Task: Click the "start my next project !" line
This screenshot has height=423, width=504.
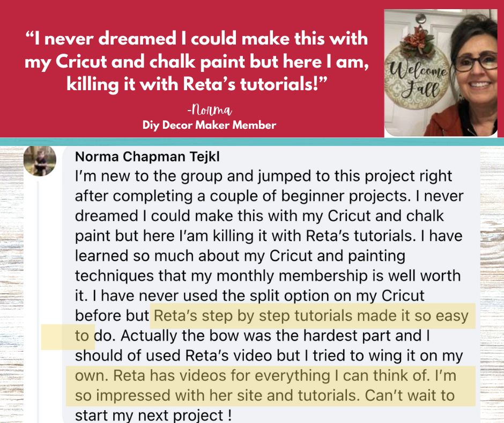Action: tap(154, 415)
